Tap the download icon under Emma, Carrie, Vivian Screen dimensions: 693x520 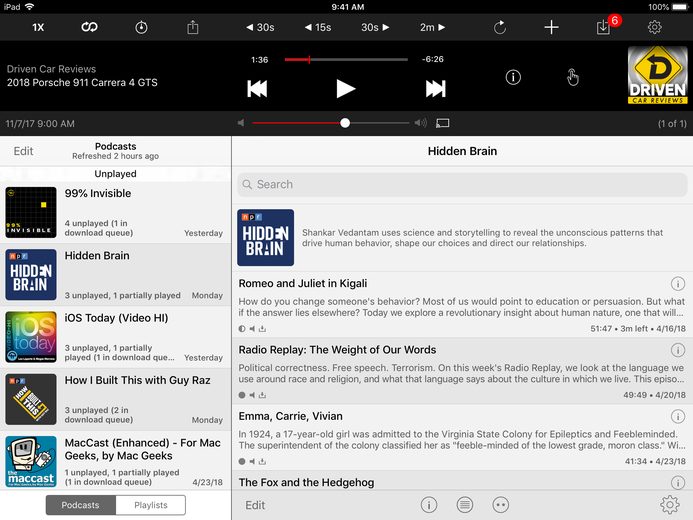[x=263, y=461]
